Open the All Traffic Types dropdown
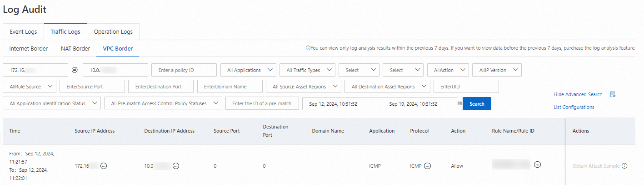 pyautogui.click(x=307, y=70)
